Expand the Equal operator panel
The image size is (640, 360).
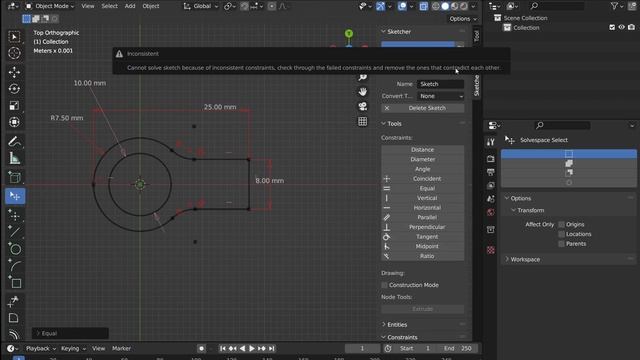click(70, 333)
